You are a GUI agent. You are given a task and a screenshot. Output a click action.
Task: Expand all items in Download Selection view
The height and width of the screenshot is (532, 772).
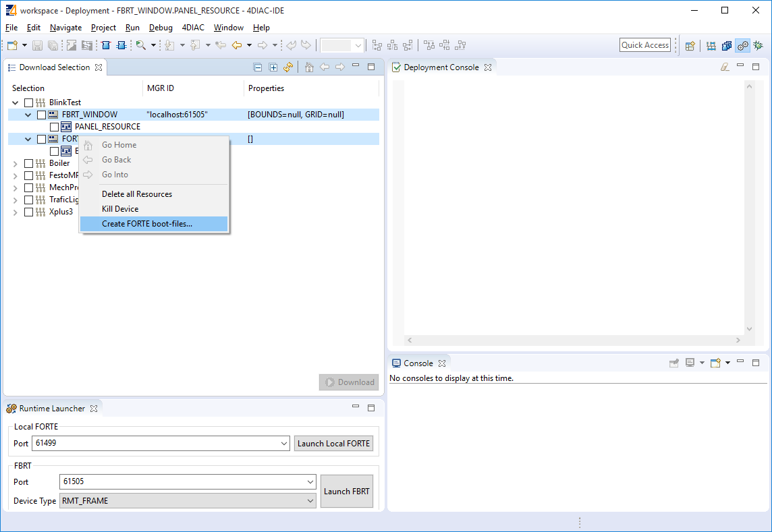pos(273,67)
